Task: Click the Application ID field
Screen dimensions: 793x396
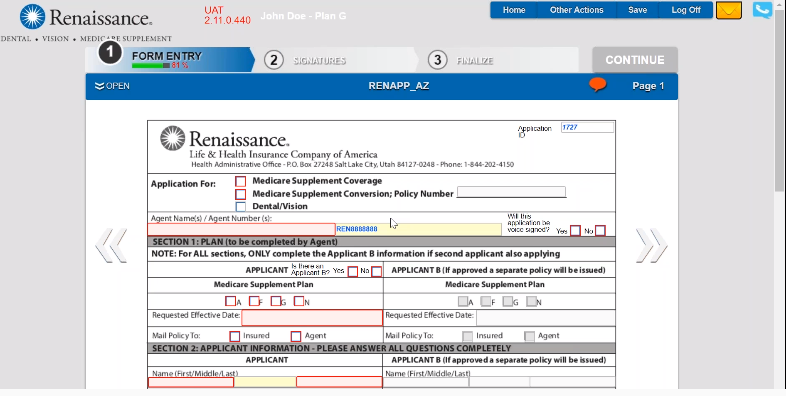Action: tap(587, 127)
